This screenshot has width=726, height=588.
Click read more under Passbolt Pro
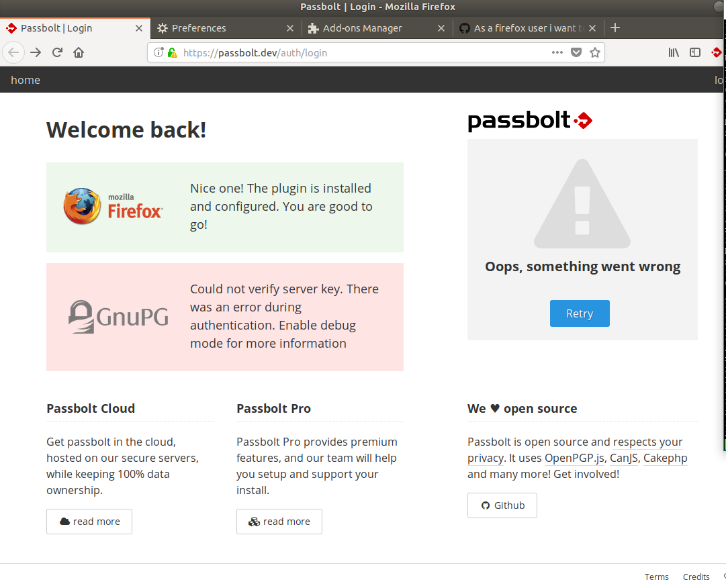(279, 522)
